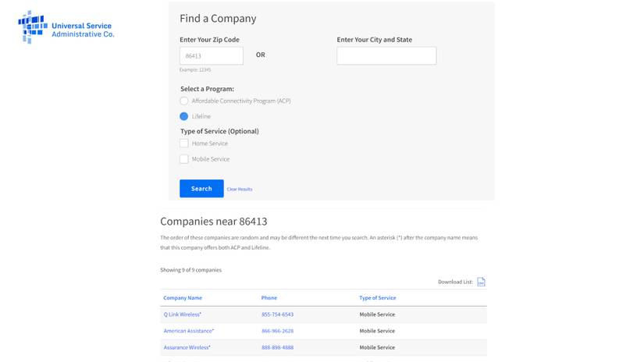The height and width of the screenshot is (362, 644).
Task: Select the Lifeline program radio button
Action: [184, 116]
